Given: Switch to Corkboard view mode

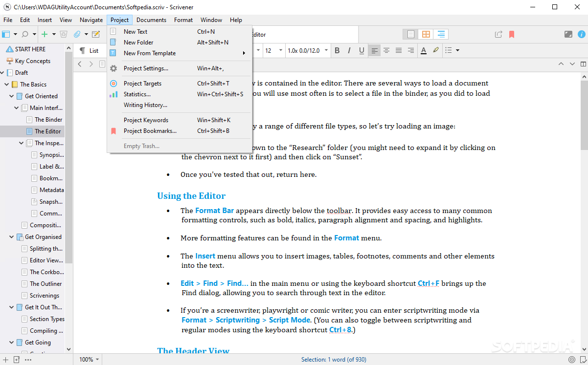Looking at the screenshot, I should (426, 34).
